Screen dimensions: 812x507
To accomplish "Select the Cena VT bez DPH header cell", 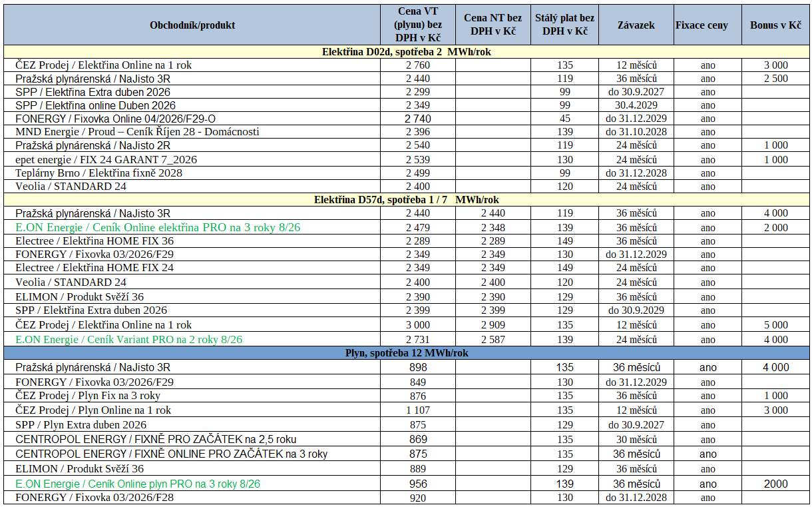I will coord(418,25).
